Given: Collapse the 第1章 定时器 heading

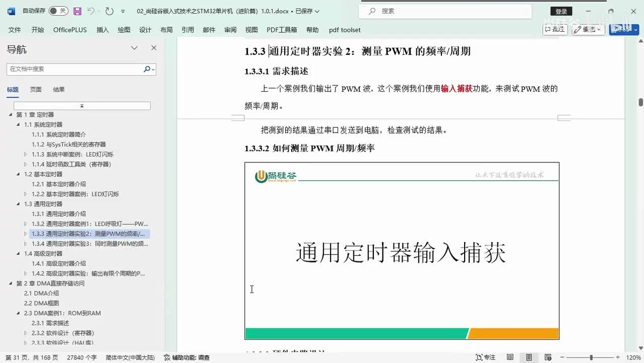Looking at the screenshot, I should (x=11, y=115).
